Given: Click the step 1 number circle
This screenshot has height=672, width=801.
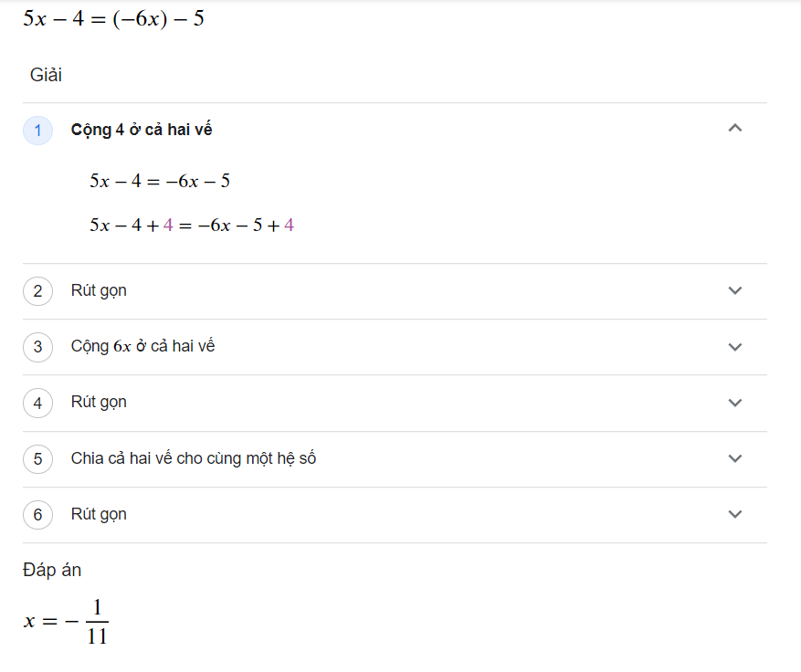Looking at the screenshot, I should 37,131.
